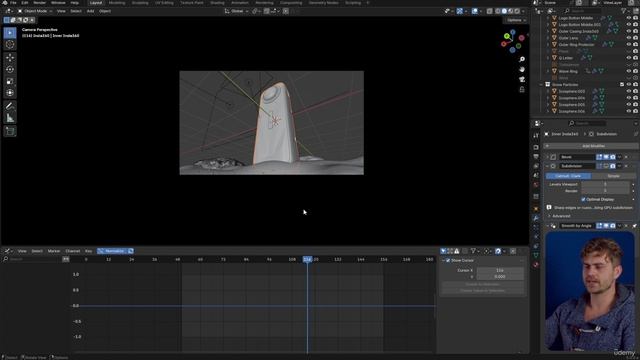Open the viewport Add menu

point(90,11)
